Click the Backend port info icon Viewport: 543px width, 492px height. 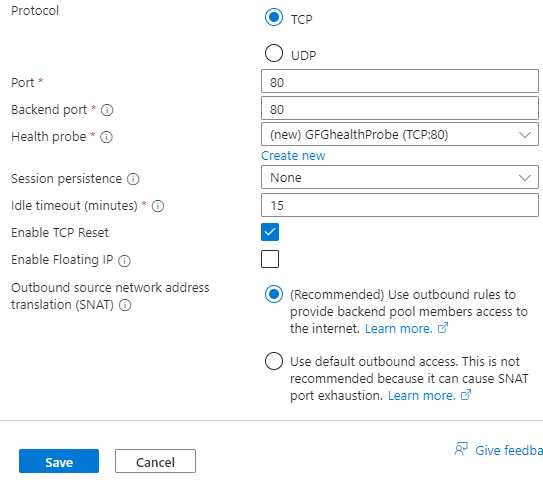click(107, 110)
